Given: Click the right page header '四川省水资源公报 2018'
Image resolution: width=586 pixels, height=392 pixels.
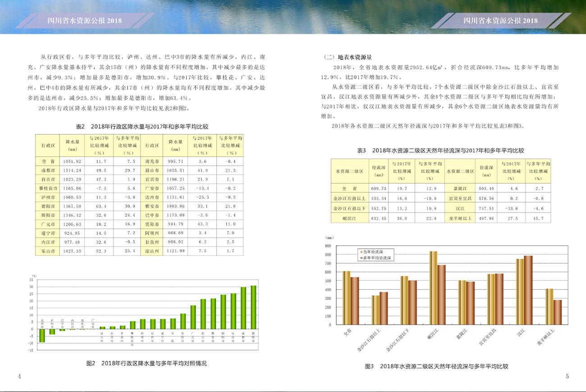Looking at the screenshot, I should tap(501, 21).
